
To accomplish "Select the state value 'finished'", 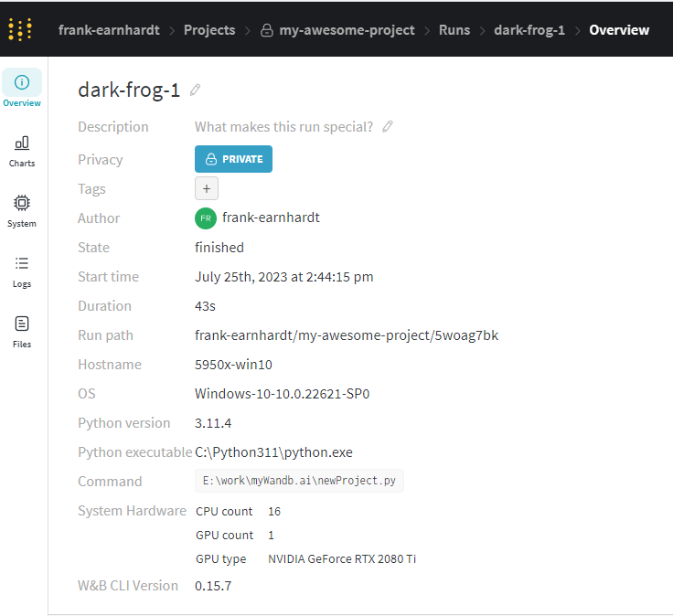I will (x=219, y=248).
